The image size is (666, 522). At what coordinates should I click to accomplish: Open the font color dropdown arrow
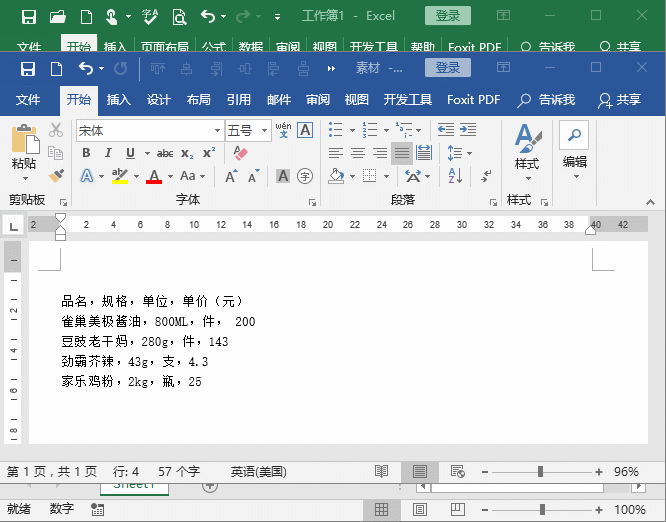pyautogui.click(x=170, y=176)
